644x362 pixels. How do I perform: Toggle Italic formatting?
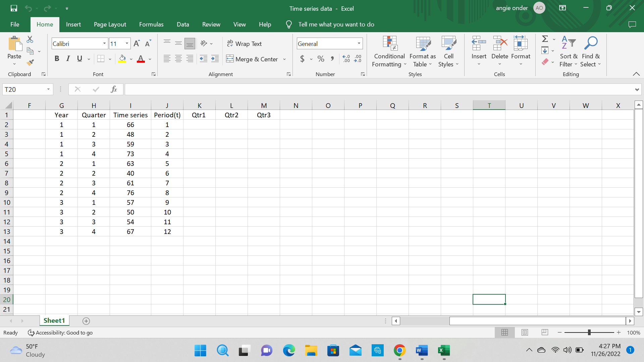pos(68,59)
